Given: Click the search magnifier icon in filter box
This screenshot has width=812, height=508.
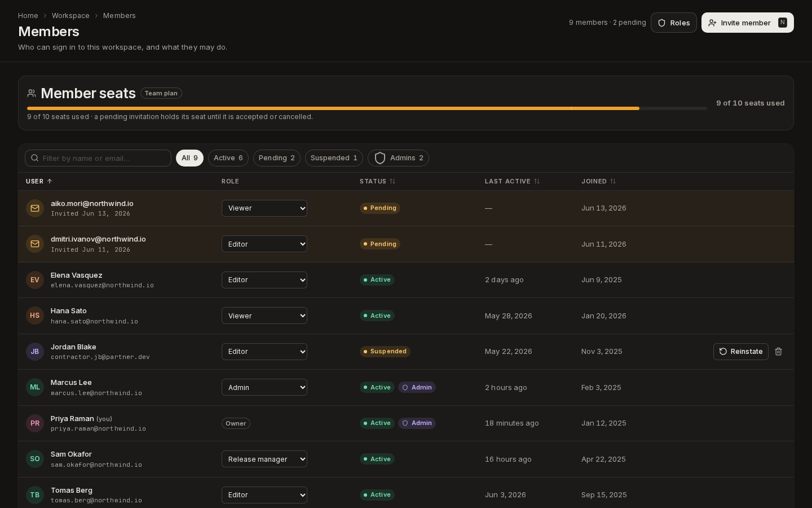Looking at the screenshot, I should [x=35, y=158].
